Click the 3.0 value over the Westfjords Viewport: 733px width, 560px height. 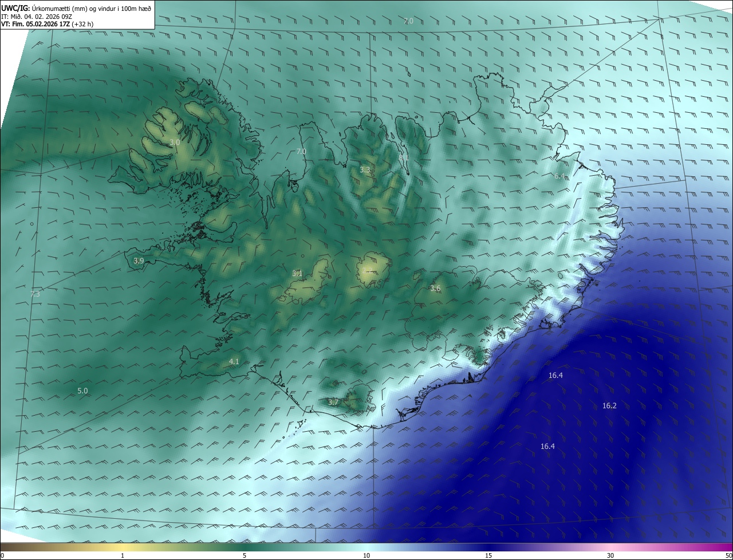click(x=175, y=142)
